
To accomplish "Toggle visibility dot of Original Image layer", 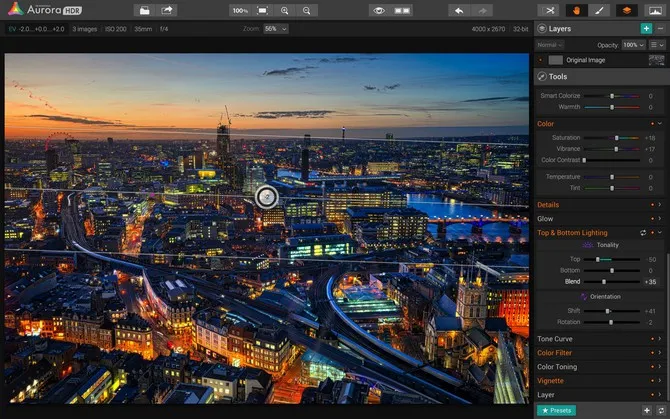I will [x=541, y=60].
